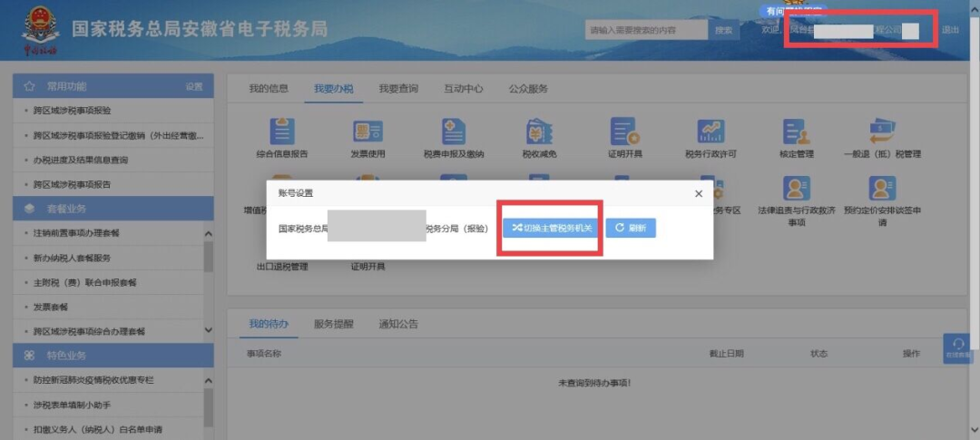Viewport: 980px width, 440px height.
Task: Click the 退出 logout link
Action: pyautogui.click(x=950, y=30)
